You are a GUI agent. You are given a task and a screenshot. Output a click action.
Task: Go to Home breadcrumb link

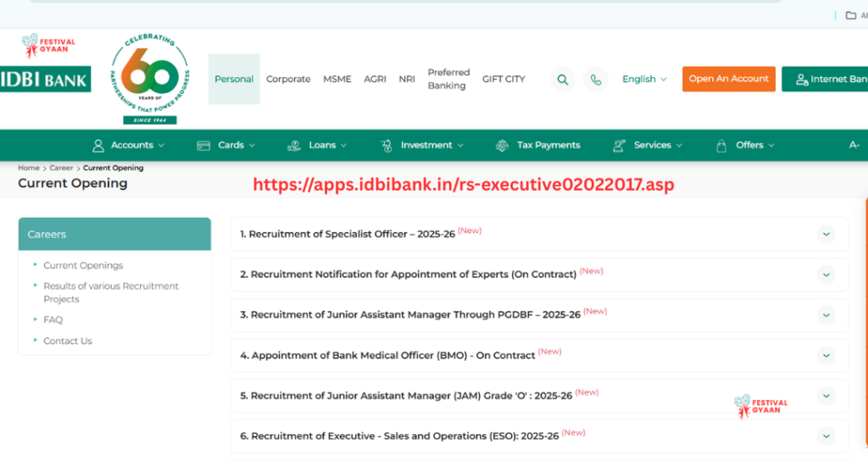(x=28, y=168)
